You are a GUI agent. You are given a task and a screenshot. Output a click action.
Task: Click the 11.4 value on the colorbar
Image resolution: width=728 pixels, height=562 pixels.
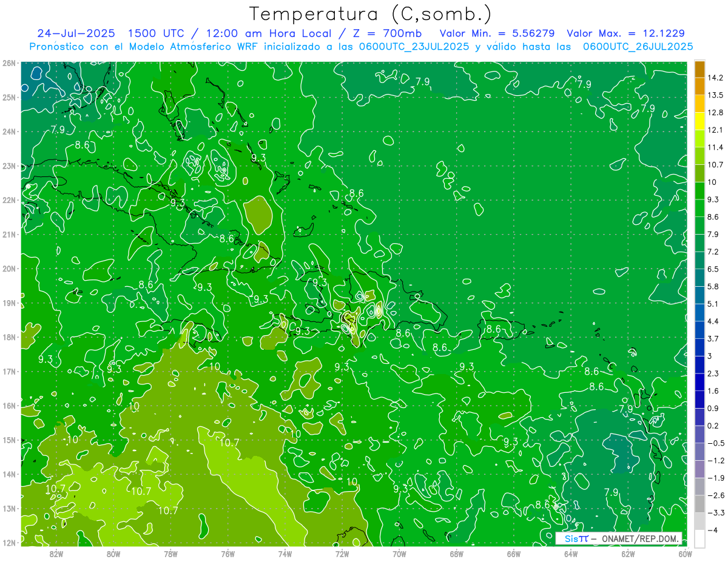point(715,147)
